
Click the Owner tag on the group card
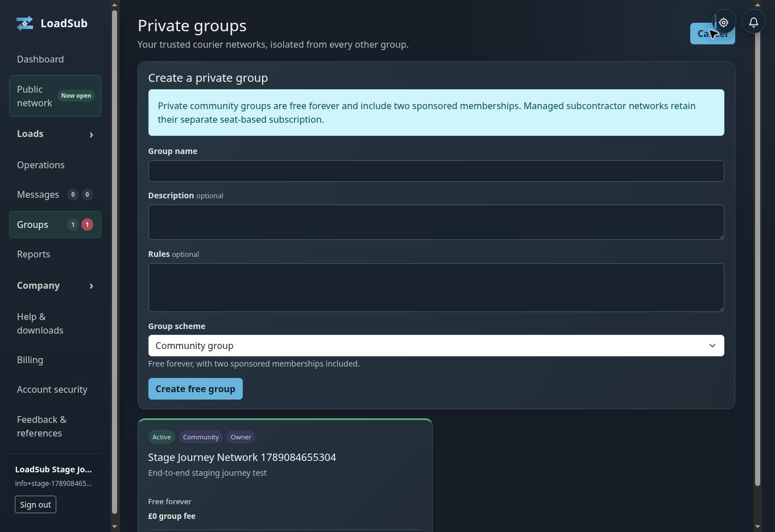(241, 437)
